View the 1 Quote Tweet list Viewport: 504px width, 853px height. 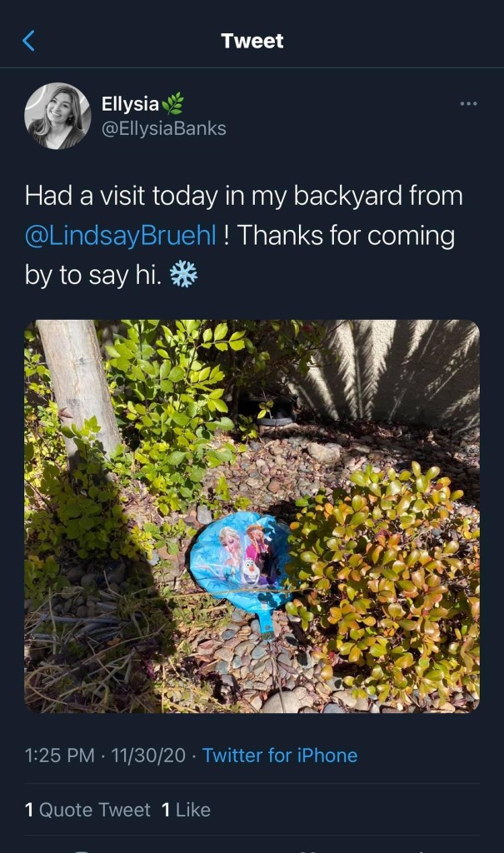click(x=87, y=810)
